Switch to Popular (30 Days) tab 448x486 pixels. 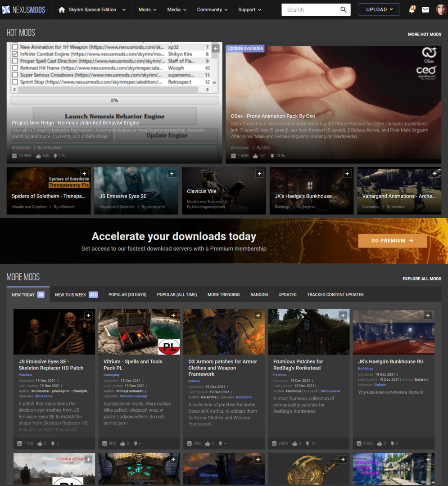[127, 294]
